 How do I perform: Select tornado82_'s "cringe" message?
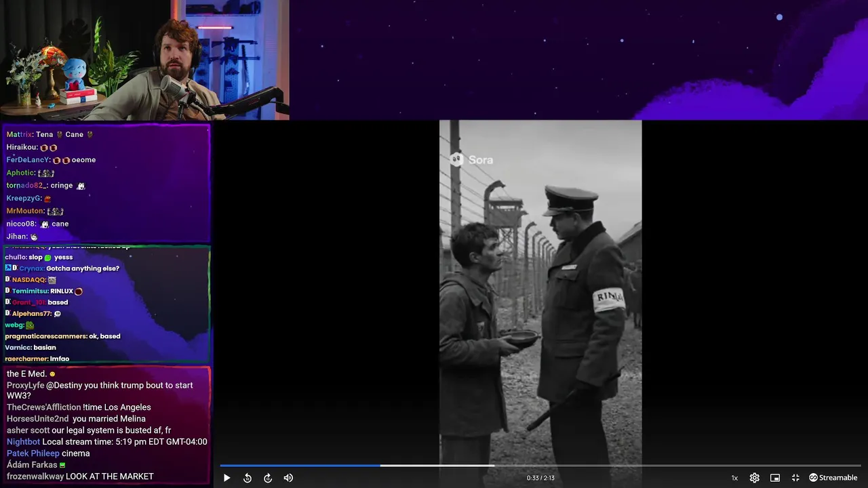pos(45,185)
